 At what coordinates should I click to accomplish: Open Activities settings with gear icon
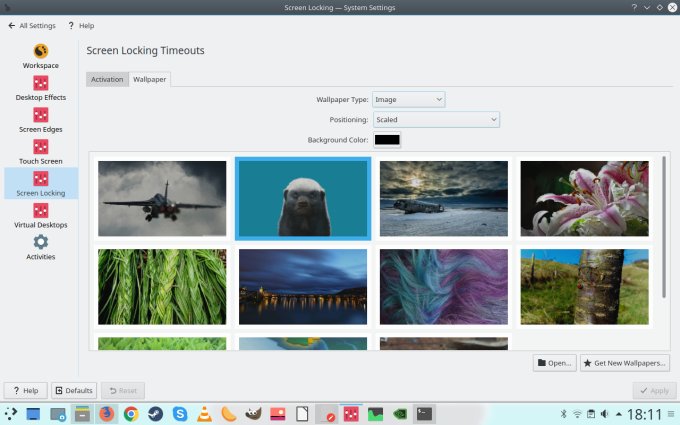click(41, 247)
